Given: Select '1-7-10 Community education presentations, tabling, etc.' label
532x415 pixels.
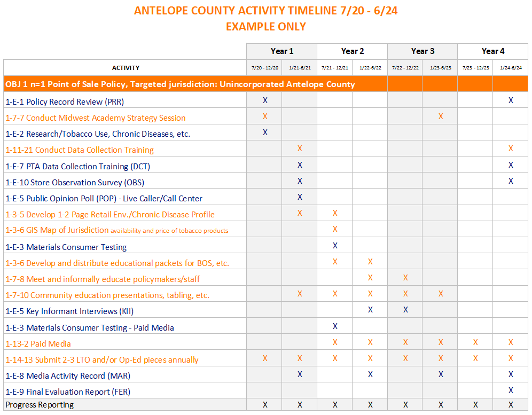Looking at the screenshot, I should coord(107,295).
